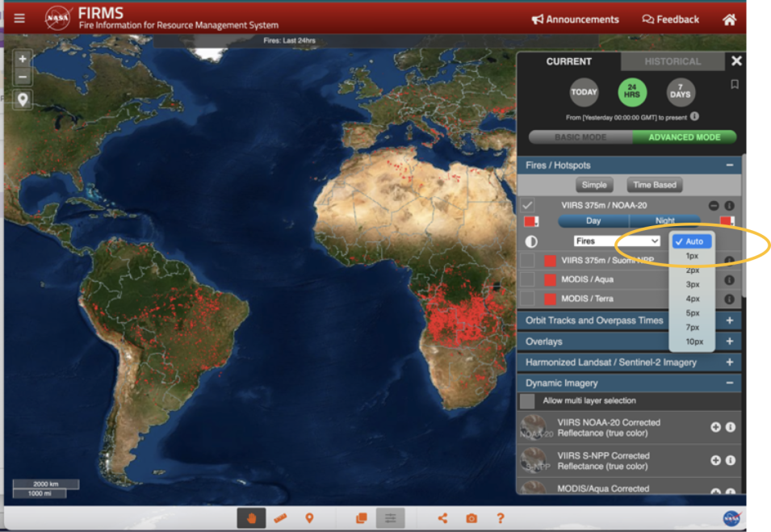
Task: Toggle Night detections
Action: (x=664, y=220)
